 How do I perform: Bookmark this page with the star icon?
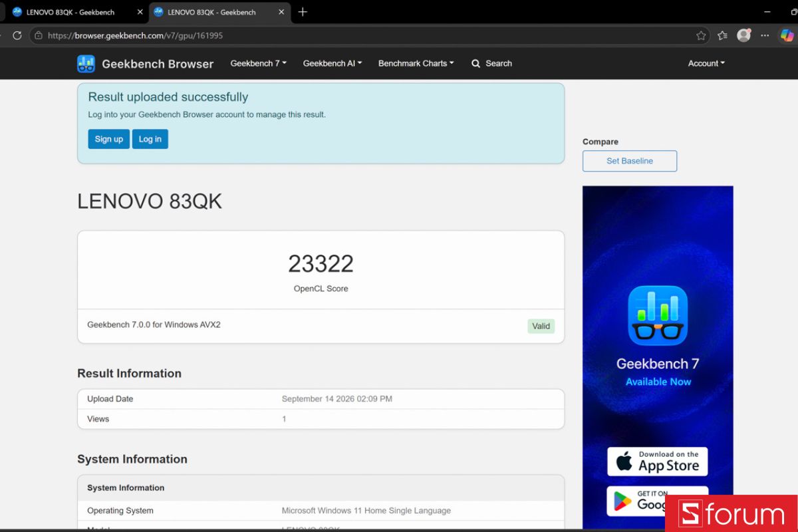[701, 36]
